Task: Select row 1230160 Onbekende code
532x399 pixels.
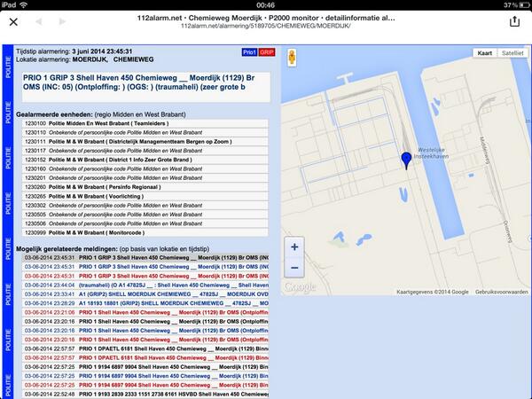Action: (145, 169)
